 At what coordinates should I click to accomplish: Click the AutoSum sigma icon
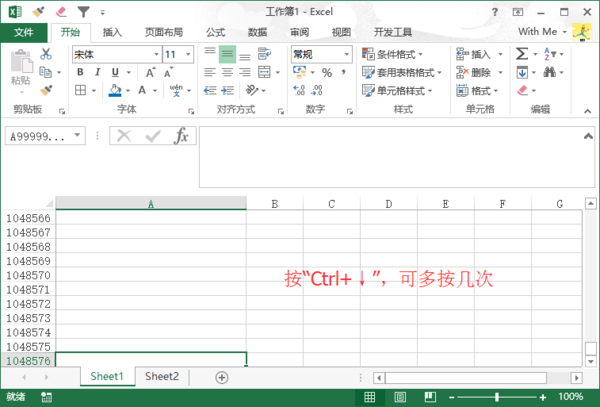click(x=522, y=54)
